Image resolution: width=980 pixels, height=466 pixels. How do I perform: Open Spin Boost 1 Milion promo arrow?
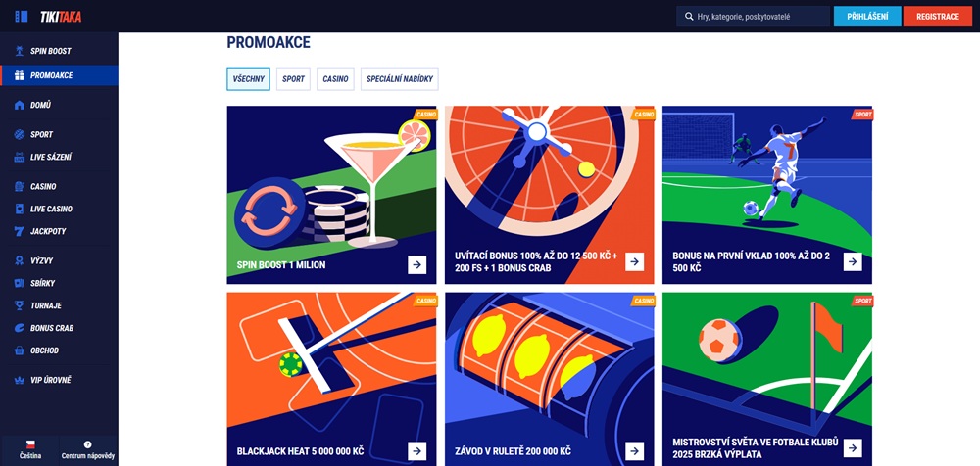[416, 265]
